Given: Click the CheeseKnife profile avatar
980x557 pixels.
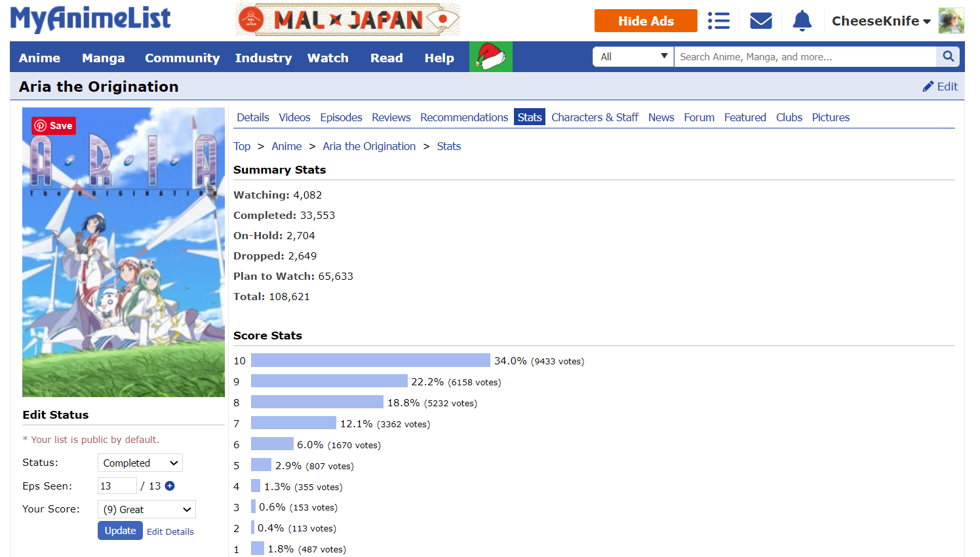Looking at the screenshot, I should 951,21.
